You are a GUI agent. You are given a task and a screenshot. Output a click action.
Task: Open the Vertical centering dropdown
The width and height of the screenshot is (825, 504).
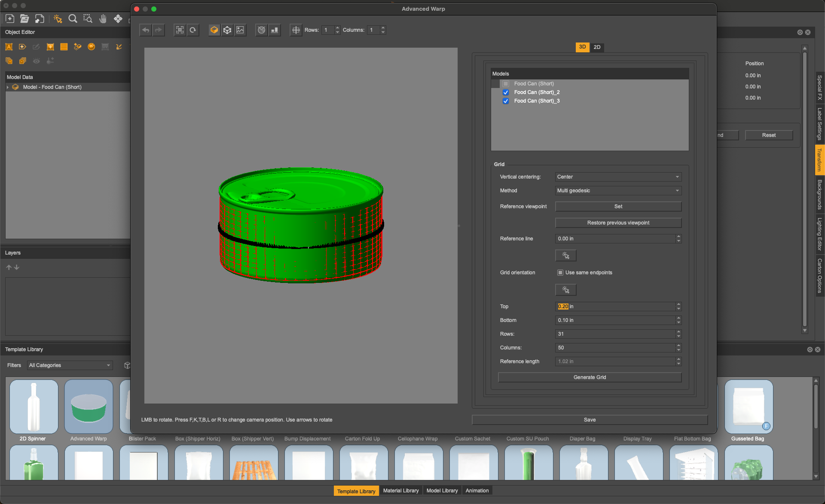tap(618, 177)
